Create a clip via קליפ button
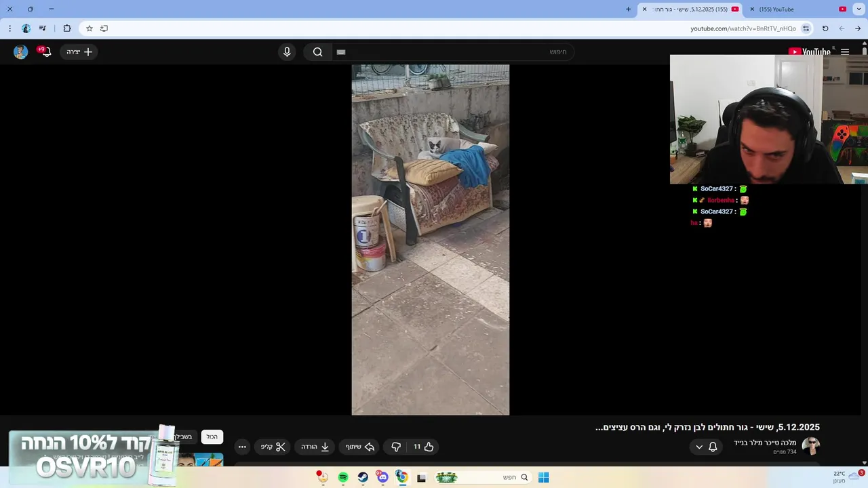The image size is (868, 488). pyautogui.click(x=273, y=447)
